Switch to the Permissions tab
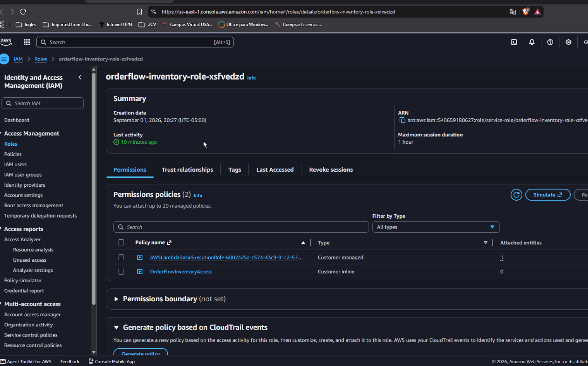Viewport: 588px width, 366px height. click(x=130, y=169)
